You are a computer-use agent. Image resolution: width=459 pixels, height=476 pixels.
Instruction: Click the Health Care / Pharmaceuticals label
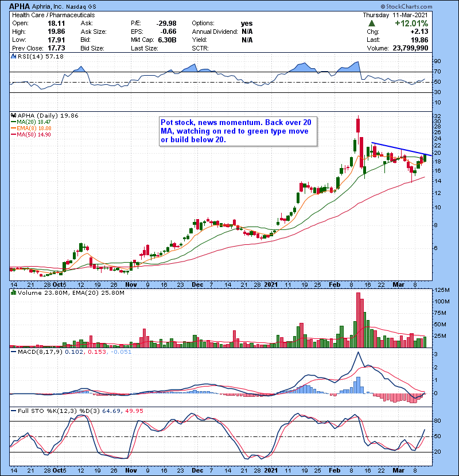[x=53, y=15]
